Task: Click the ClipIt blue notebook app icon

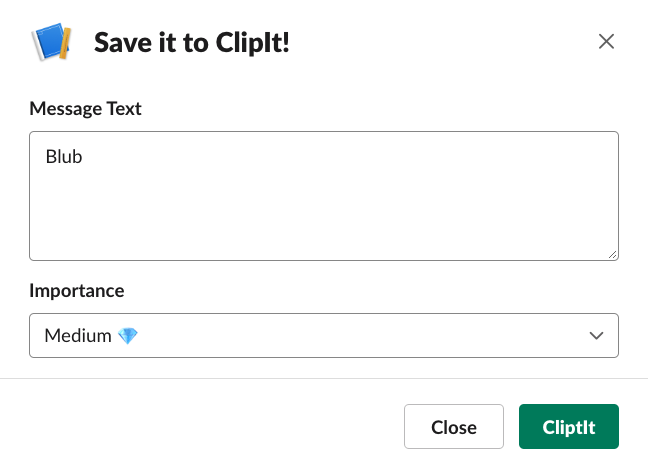Action: 51,42
